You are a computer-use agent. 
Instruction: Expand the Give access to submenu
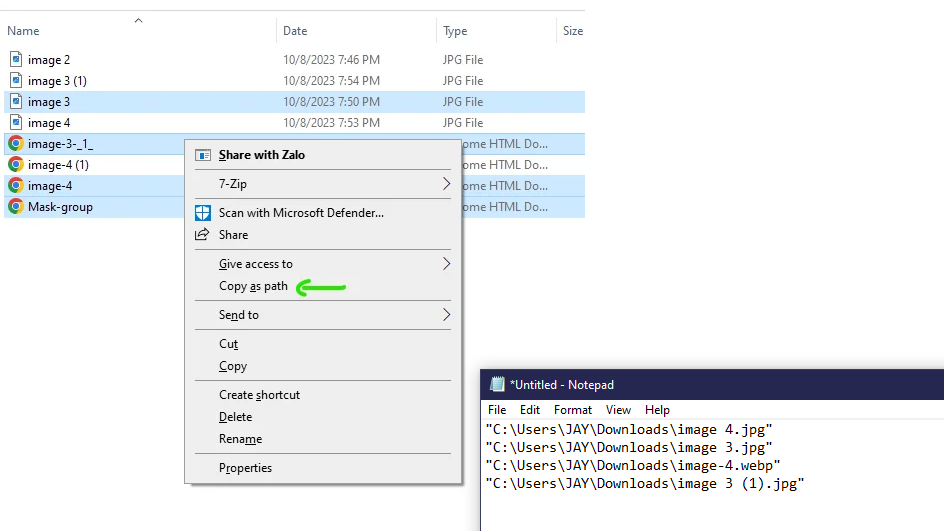click(x=446, y=264)
